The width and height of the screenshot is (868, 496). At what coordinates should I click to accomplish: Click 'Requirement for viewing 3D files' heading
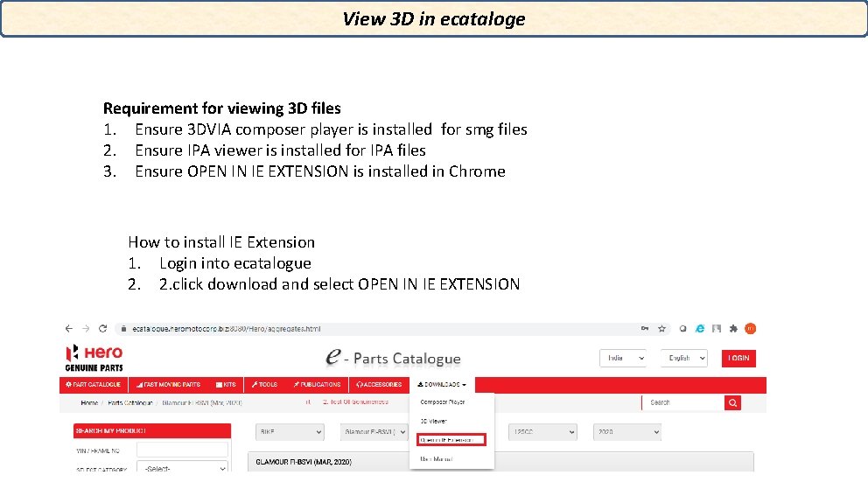[222, 108]
